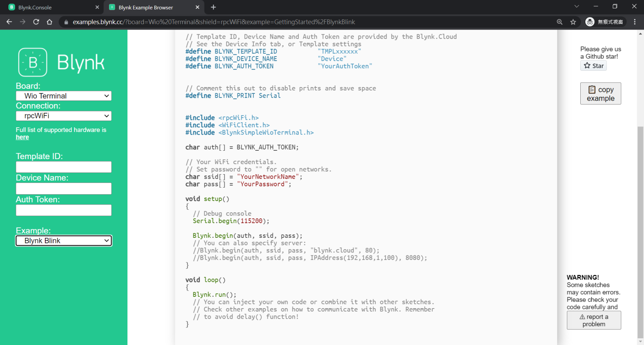
Task: Reload the page with refresh icon
Action: pyautogui.click(x=36, y=22)
